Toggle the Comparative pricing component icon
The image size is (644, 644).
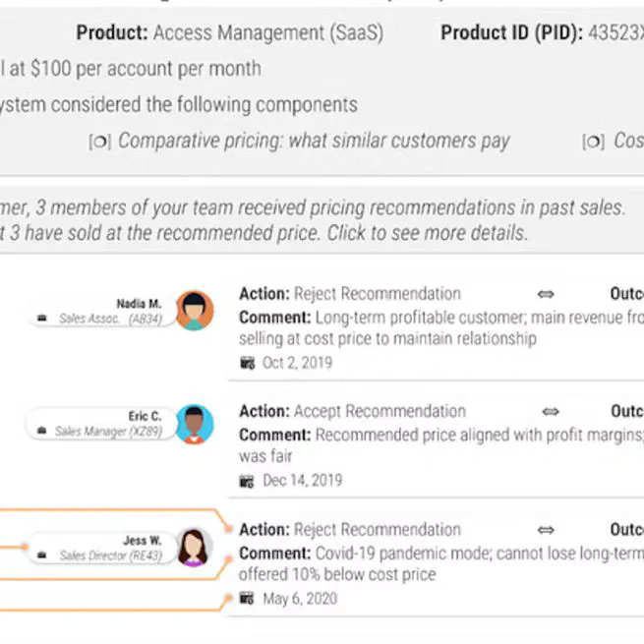tap(99, 142)
